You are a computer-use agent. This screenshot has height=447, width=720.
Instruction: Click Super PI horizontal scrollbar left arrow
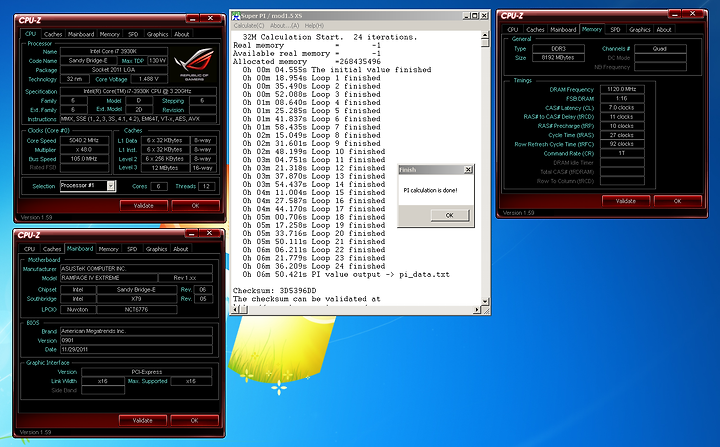click(x=233, y=310)
